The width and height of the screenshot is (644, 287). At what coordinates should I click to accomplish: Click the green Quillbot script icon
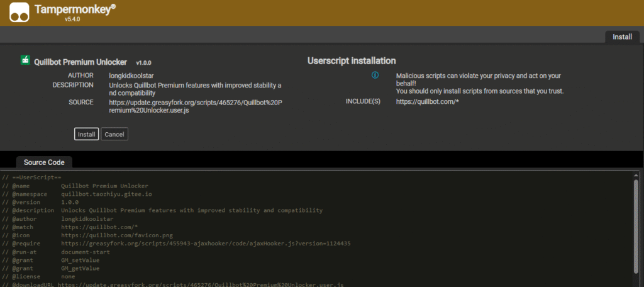coord(25,61)
